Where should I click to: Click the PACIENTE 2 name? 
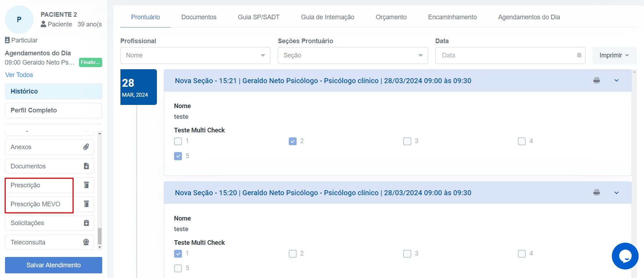59,15
